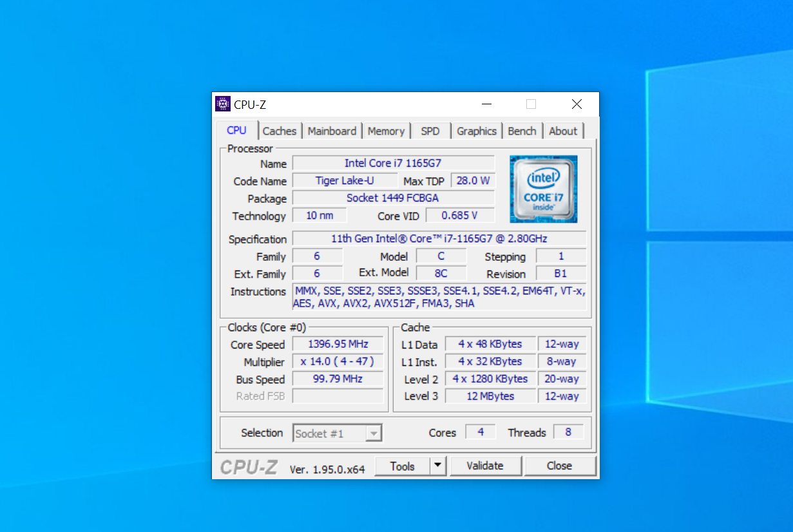
Task: Click the Specification field text
Action: pos(439,239)
